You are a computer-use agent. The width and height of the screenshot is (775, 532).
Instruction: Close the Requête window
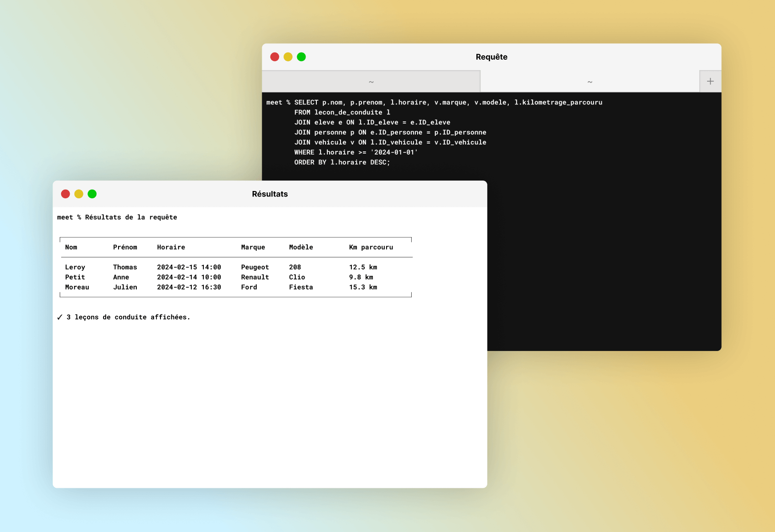pyautogui.click(x=274, y=57)
